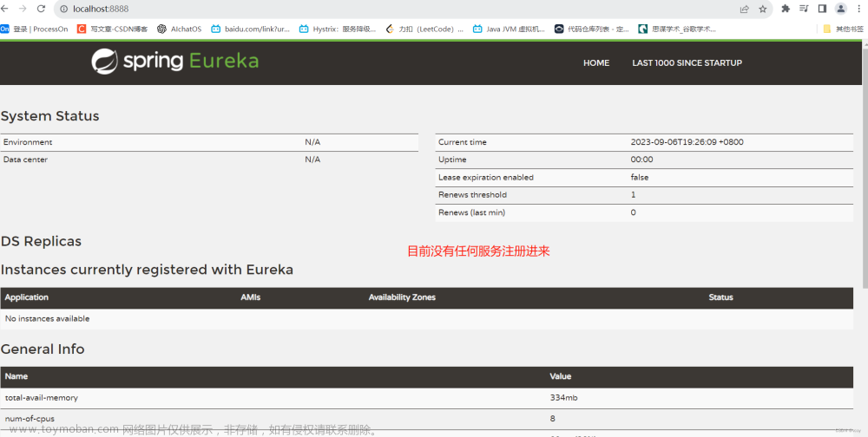Click the Data center row label
The width and height of the screenshot is (868, 437).
click(25, 160)
